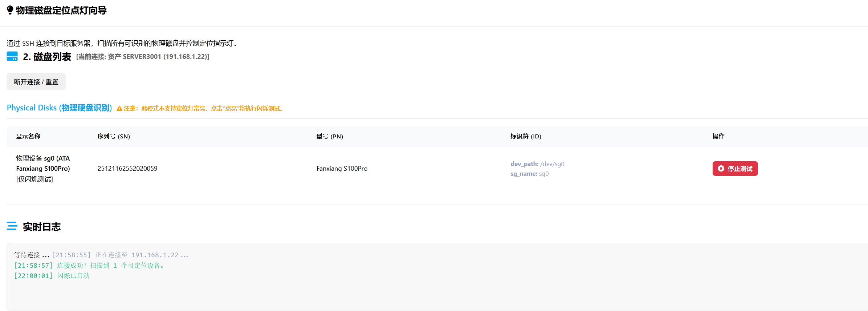Click the lightbulb icon beside wizard title
Image resolution: width=868 pixels, height=311 pixels.
tap(10, 10)
